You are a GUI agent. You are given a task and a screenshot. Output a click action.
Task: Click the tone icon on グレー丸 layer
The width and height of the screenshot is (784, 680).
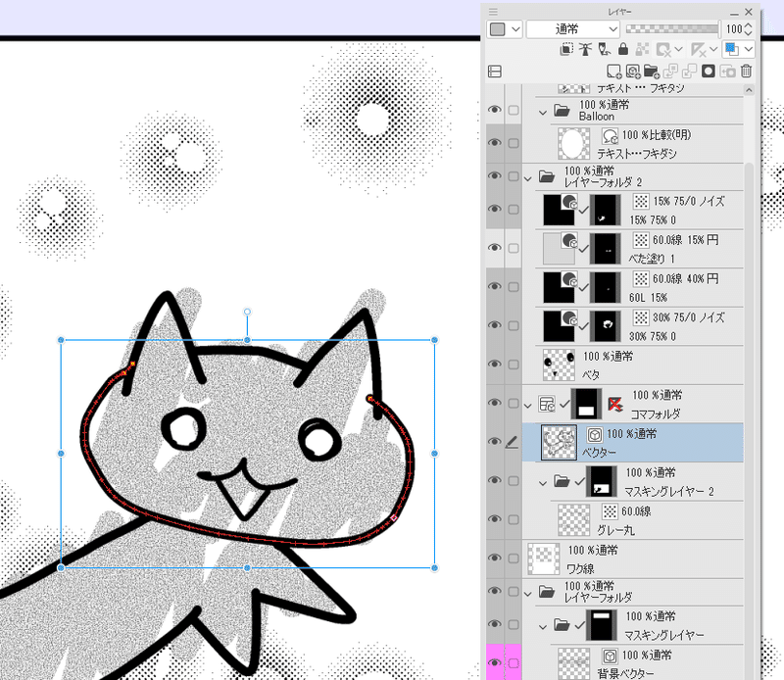(x=610, y=511)
